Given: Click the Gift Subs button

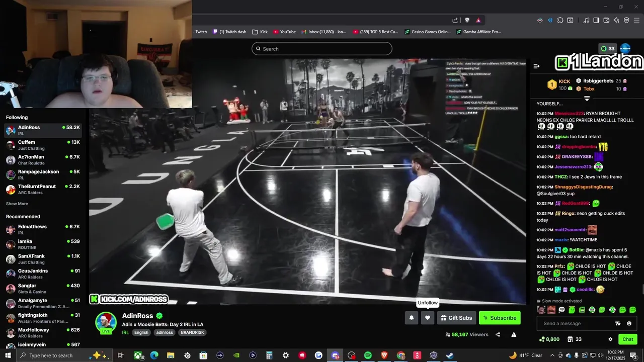Looking at the screenshot, I should pyautogui.click(x=456, y=318).
